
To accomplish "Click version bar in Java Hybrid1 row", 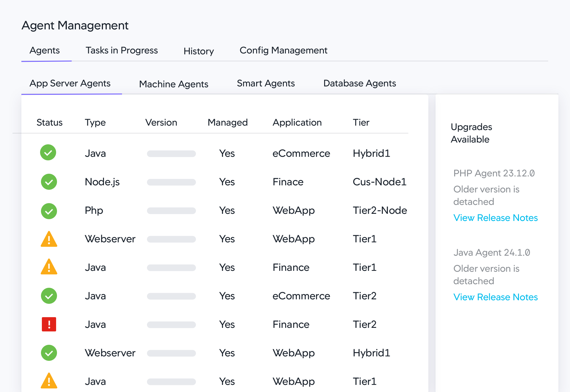I will [x=171, y=154].
